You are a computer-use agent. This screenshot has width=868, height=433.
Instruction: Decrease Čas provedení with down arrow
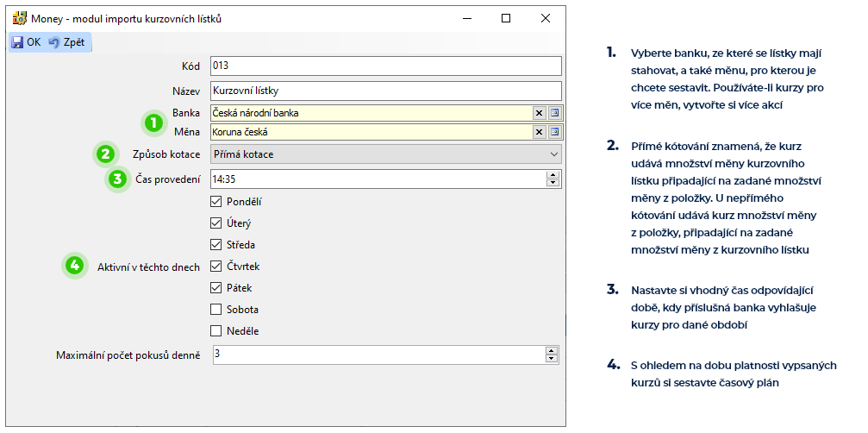tap(553, 183)
